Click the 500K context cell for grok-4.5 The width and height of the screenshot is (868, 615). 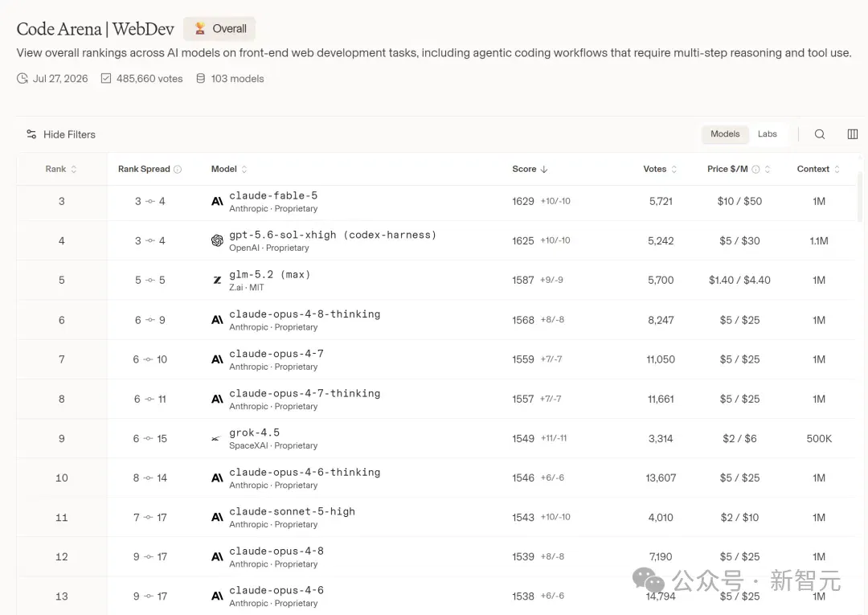[819, 439]
